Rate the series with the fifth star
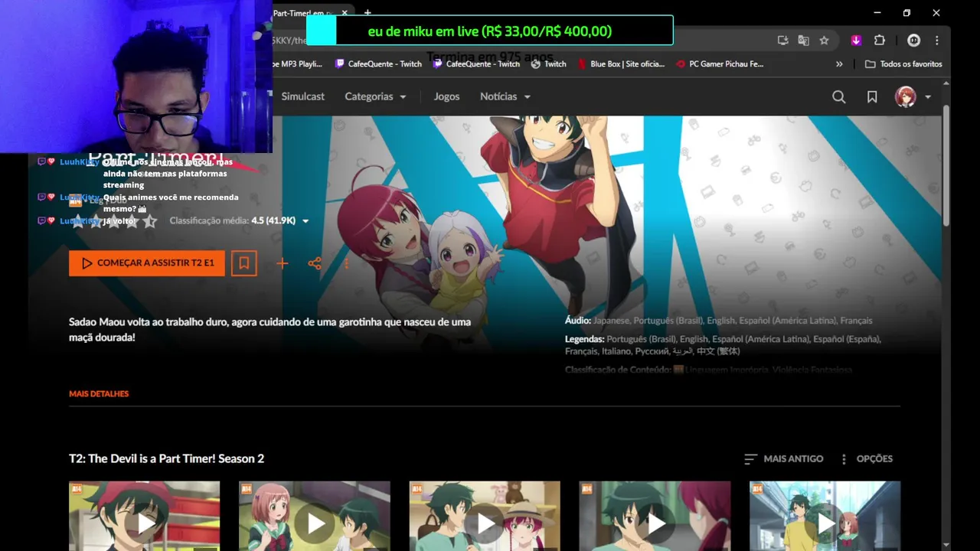 pos(150,221)
